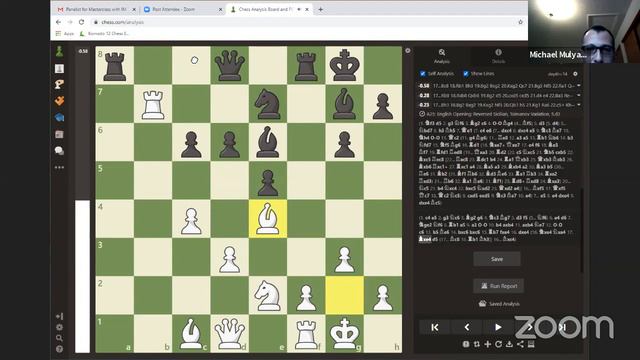Select the Chess Analysis Board browser tab

(x=268, y=9)
